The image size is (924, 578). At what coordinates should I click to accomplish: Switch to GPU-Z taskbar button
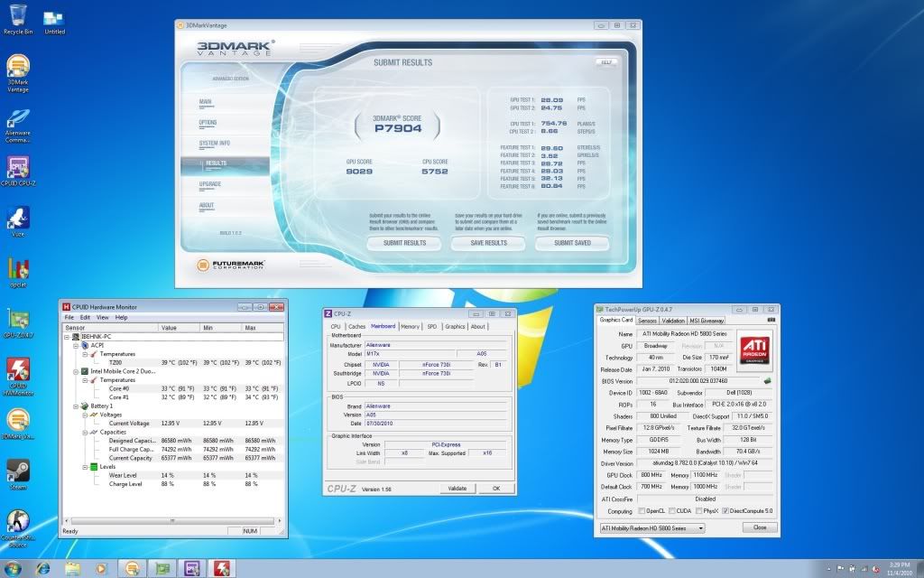pyautogui.click(x=162, y=569)
